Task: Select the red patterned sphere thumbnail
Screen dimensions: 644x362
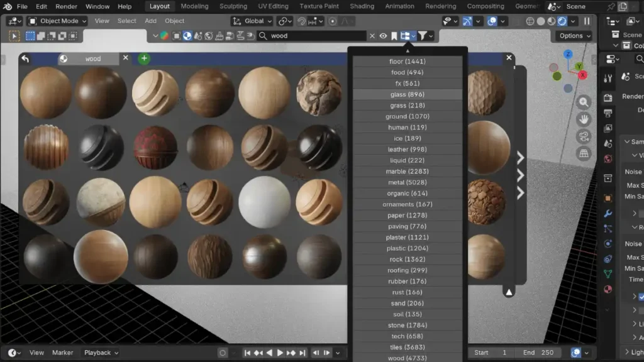Action: click(155, 147)
